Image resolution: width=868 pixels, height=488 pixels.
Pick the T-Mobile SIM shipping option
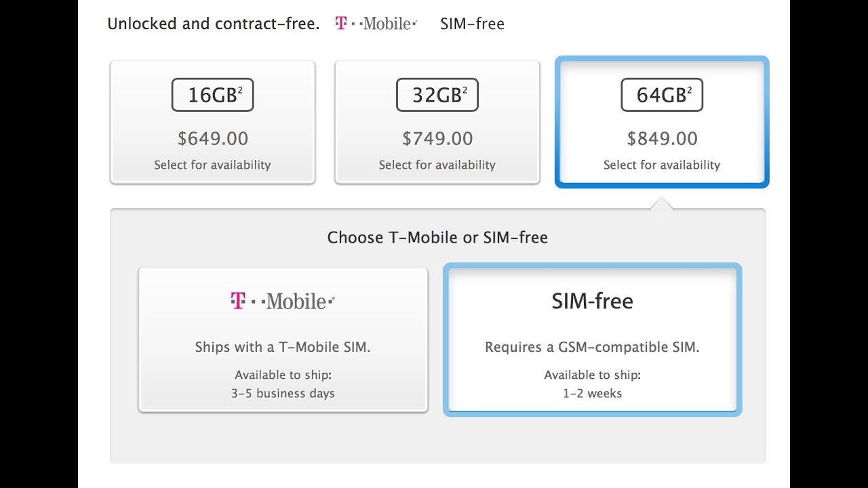pos(283,340)
